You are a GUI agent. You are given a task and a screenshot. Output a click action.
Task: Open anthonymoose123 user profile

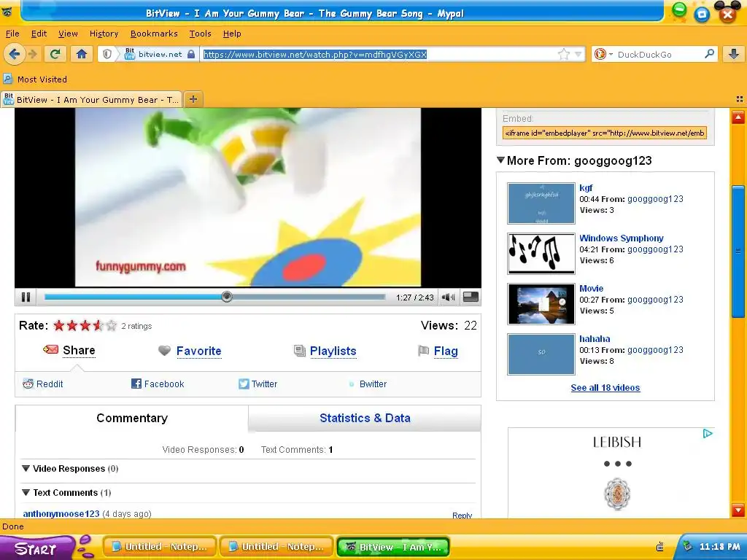tap(61, 514)
